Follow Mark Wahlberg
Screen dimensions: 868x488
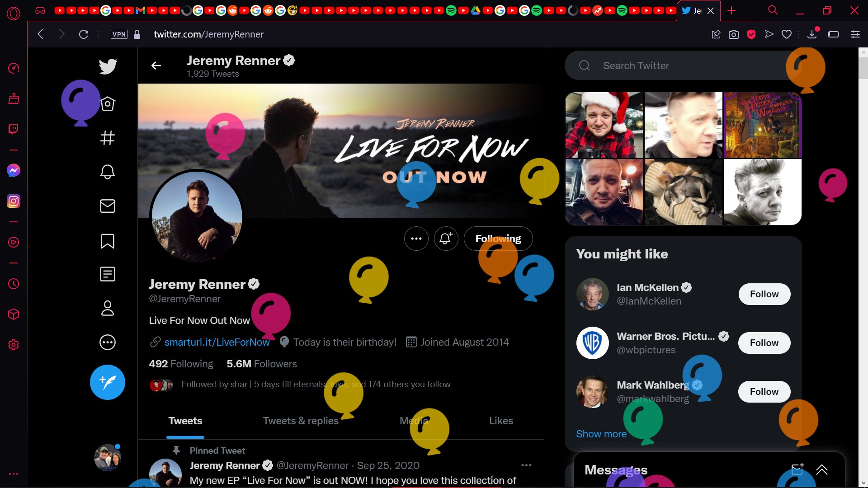tap(764, 392)
